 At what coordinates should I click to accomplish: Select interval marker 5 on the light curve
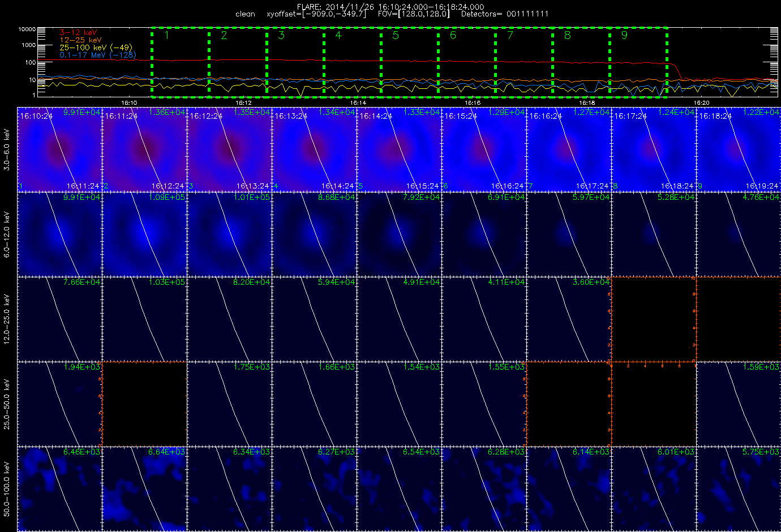pyautogui.click(x=396, y=36)
